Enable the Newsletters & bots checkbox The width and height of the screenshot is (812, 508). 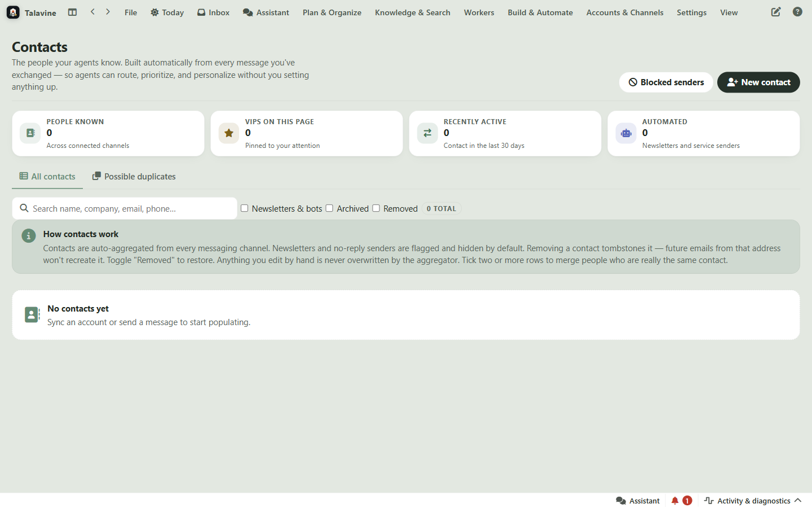click(245, 208)
